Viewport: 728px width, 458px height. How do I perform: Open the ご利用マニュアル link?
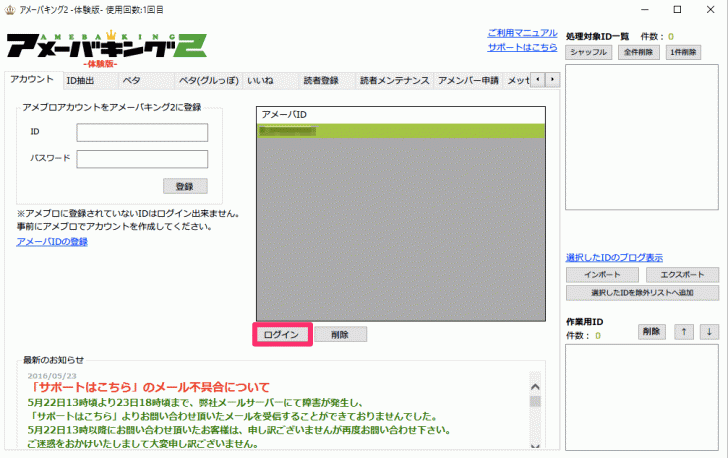tap(522, 33)
